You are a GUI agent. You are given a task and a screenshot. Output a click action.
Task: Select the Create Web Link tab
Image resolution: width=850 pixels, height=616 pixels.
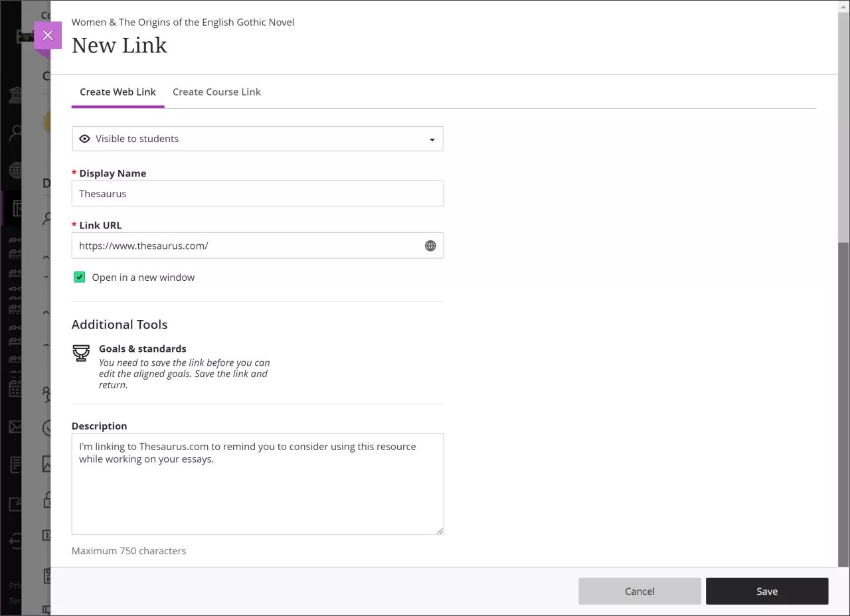[x=118, y=92]
